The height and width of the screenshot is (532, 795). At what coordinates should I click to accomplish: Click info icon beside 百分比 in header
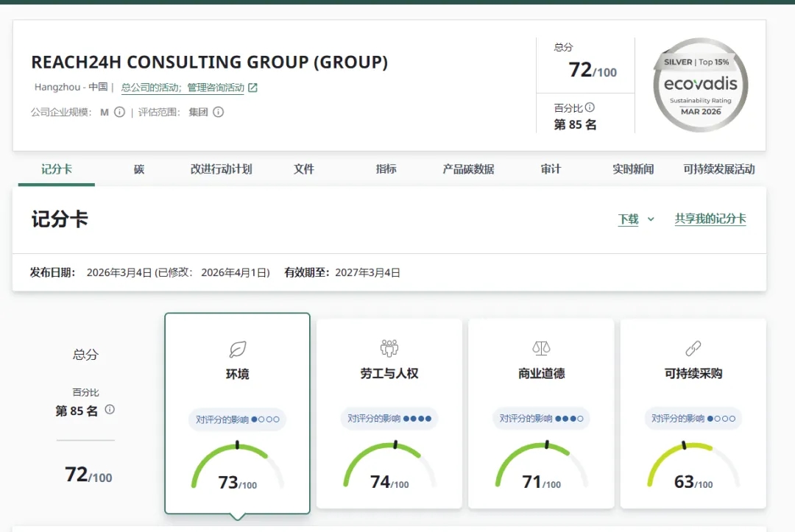[590, 107]
